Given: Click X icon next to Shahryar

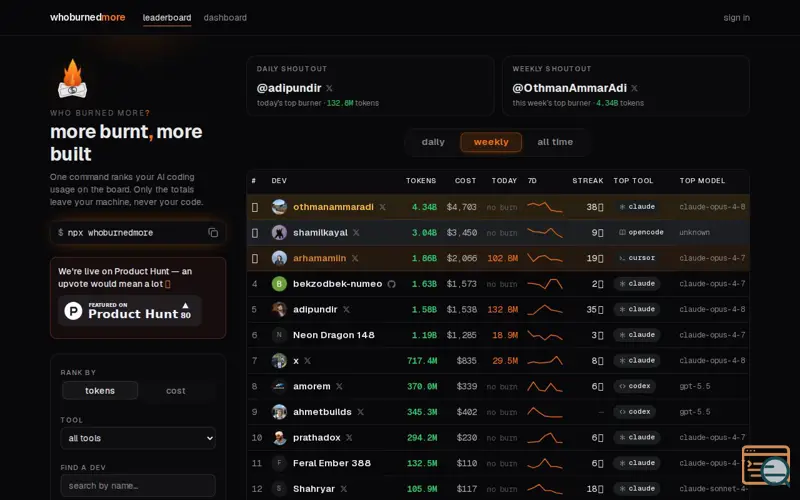Looking at the screenshot, I should [343, 489].
